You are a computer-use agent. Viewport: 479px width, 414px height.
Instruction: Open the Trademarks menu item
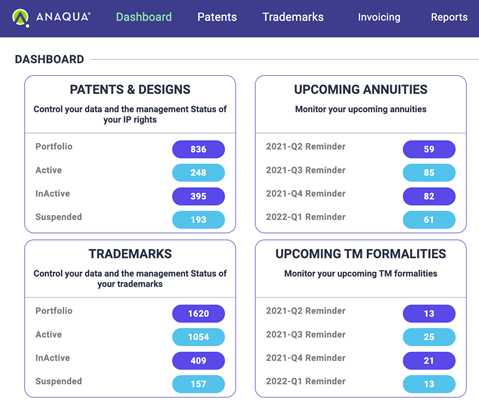[x=293, y=17]
